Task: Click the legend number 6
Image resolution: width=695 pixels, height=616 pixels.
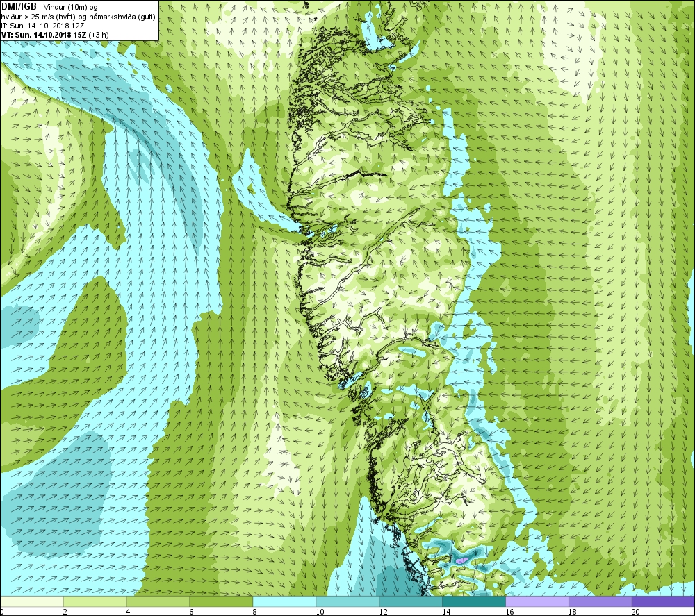Action: (x=192, y=612)
